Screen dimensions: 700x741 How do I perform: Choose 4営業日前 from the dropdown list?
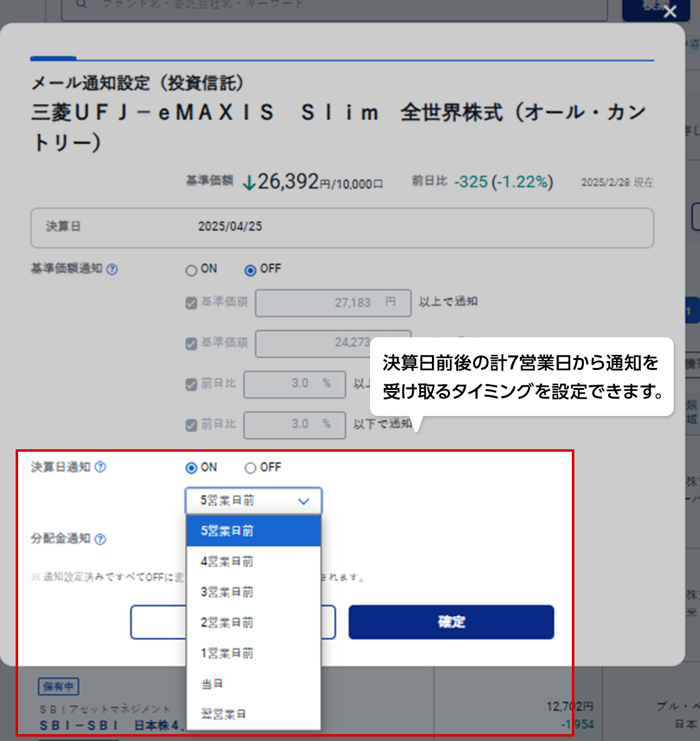click(253, 562)
